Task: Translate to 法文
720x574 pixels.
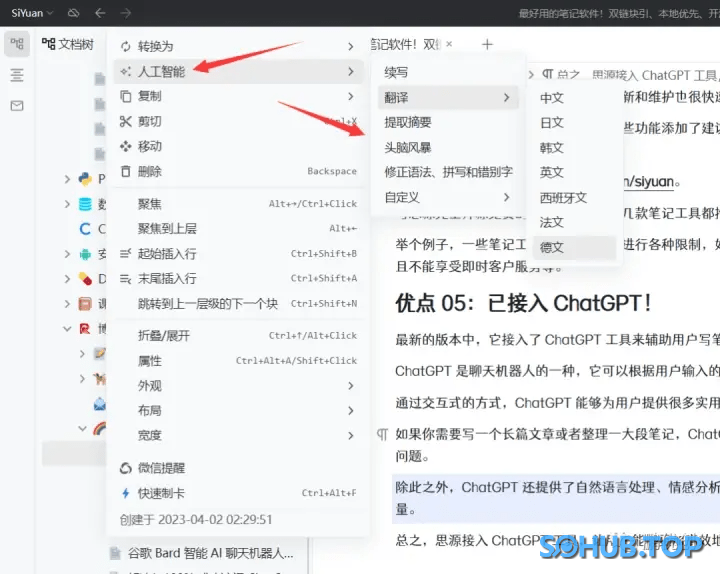Action: [574, 223]
